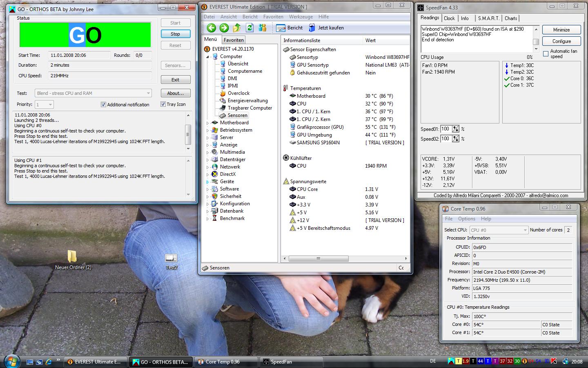Launch Internet Explorer from quick launch bar

pyautogui.click(x=49, y=362)
